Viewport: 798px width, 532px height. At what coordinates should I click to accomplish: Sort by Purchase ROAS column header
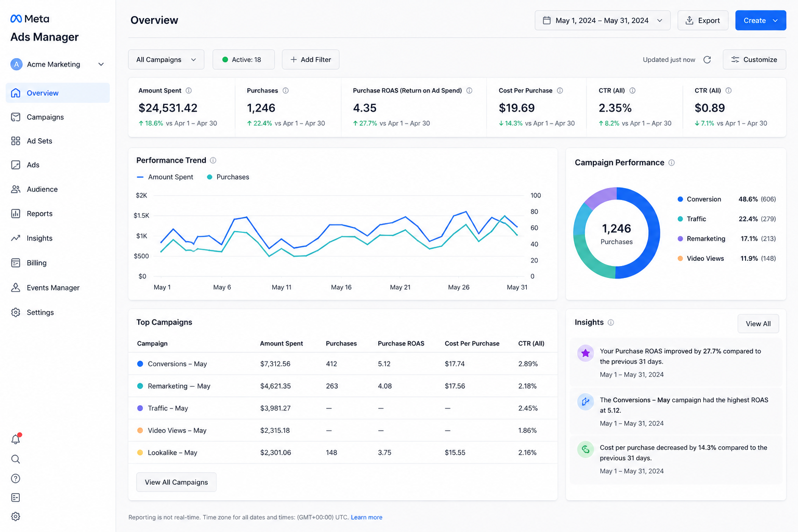pos(401,343)
